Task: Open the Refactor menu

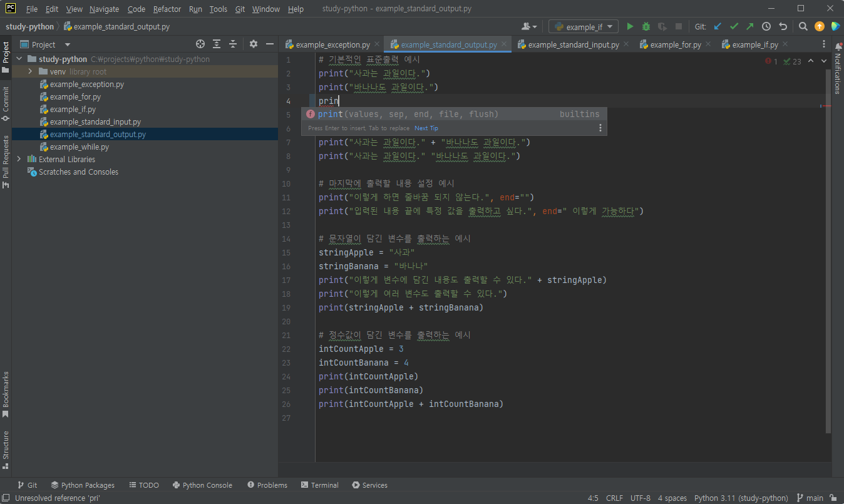Action: 167,9
